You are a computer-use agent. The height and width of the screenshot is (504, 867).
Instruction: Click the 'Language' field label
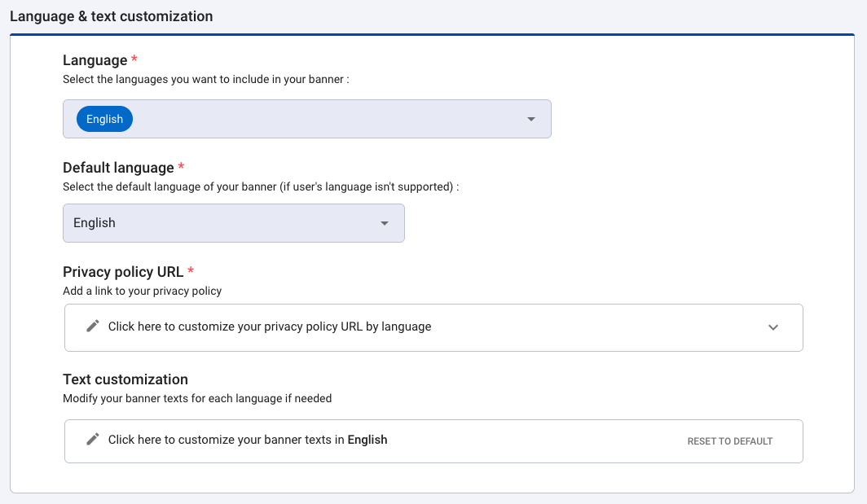(x=95, y=60)
